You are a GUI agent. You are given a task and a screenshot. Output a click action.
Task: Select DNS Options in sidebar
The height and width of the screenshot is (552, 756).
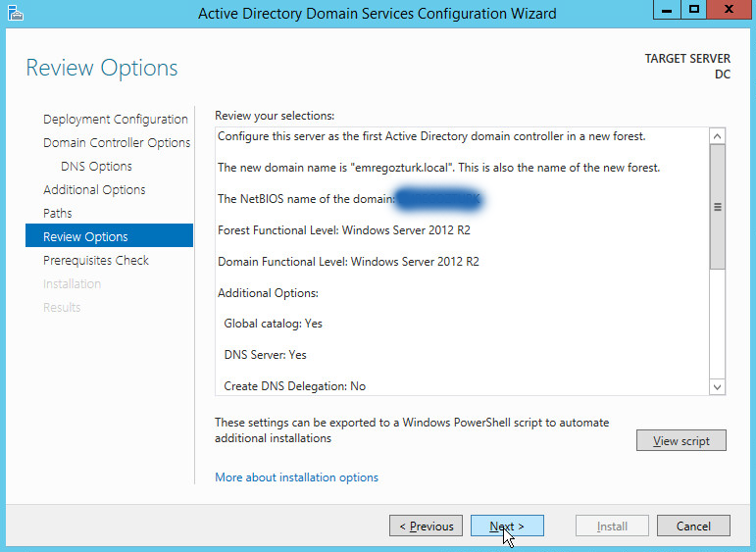(96, 166)
